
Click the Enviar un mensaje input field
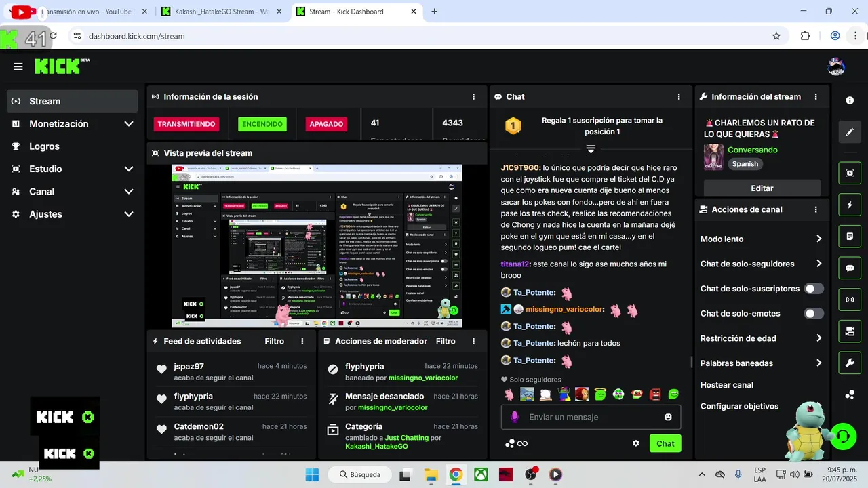(x=591, y=417)
